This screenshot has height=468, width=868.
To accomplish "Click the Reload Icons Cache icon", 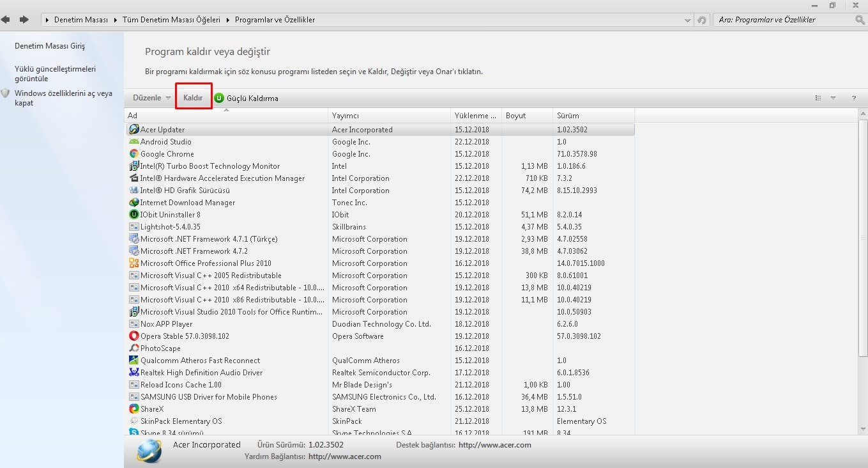I will coord(133,385).
